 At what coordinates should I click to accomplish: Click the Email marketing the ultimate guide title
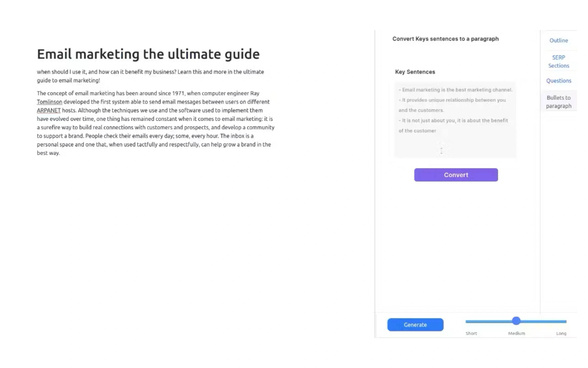click(148, 54)
